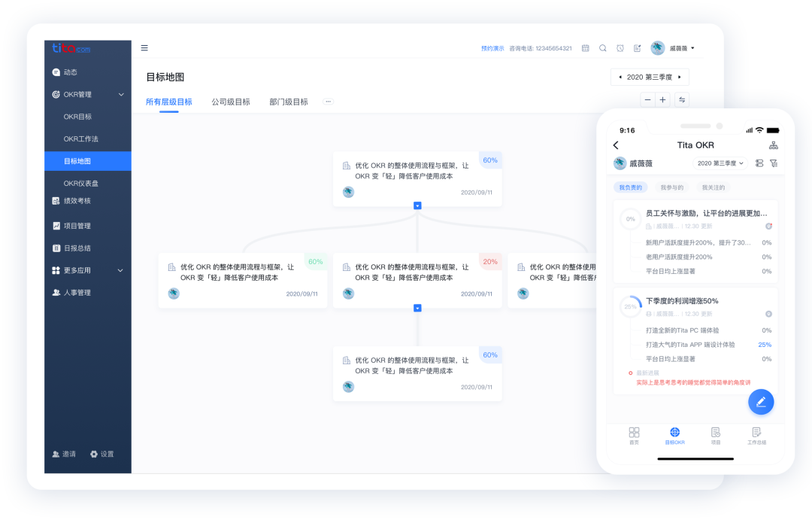Click the hamburger menu icon beside the sidebar
The image size is (812, 520).
pyautogui.click(x=144, y=47)
